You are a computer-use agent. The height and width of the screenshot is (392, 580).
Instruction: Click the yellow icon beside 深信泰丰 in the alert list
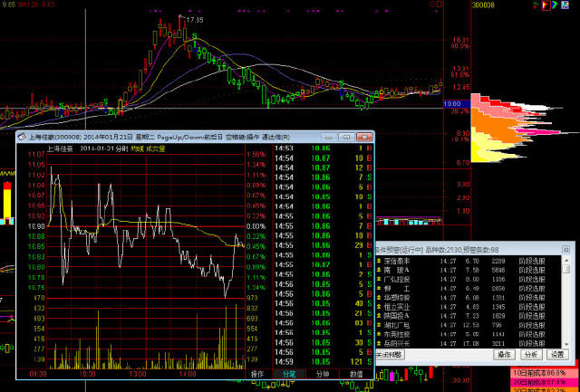click(379, 261)
